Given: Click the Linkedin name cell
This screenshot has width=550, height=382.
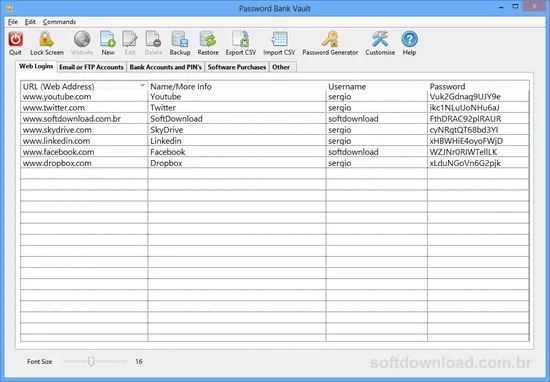Looking at the screenshot, I should 237,141.
